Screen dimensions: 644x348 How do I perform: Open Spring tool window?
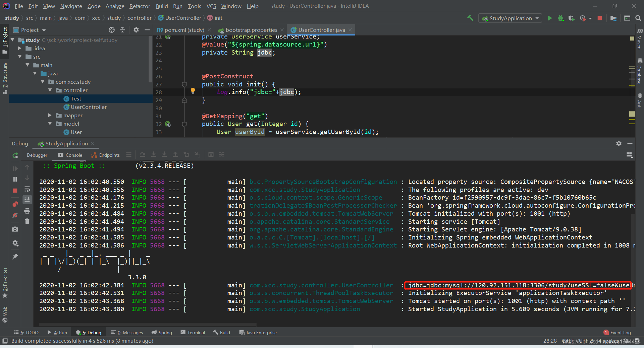pyautogui.click(x=162, y=333)
